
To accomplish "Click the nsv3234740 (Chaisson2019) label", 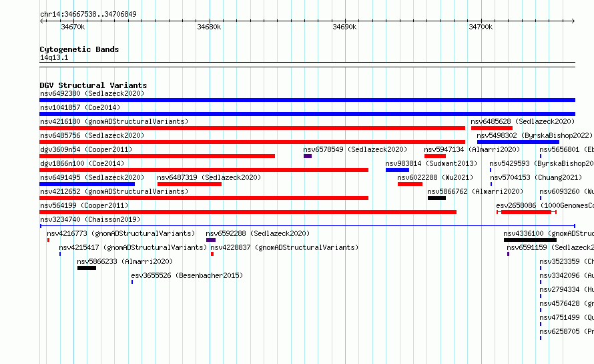I will coord(90,219).
